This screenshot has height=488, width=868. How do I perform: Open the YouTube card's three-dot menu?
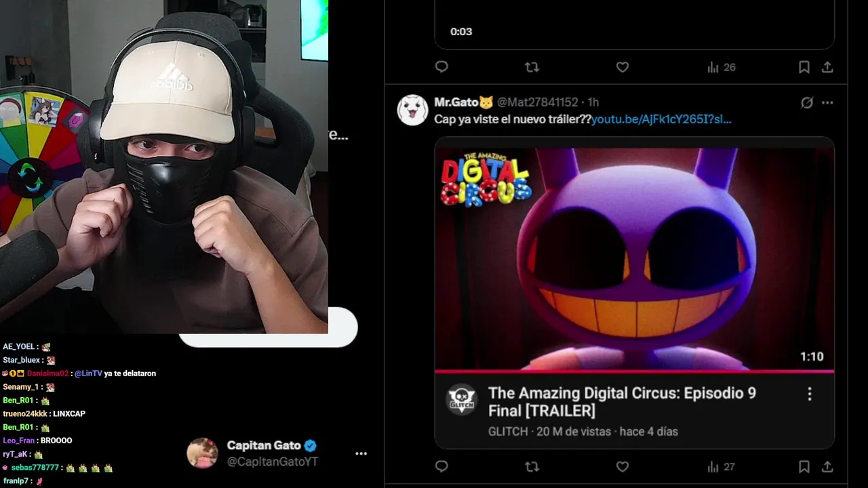809,394
